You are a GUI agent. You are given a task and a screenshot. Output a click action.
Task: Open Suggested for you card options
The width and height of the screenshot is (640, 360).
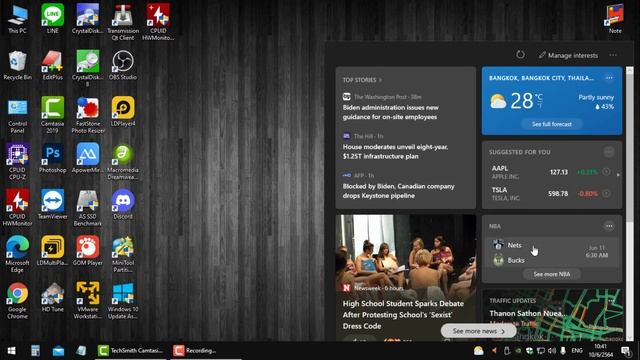point(609,152)
